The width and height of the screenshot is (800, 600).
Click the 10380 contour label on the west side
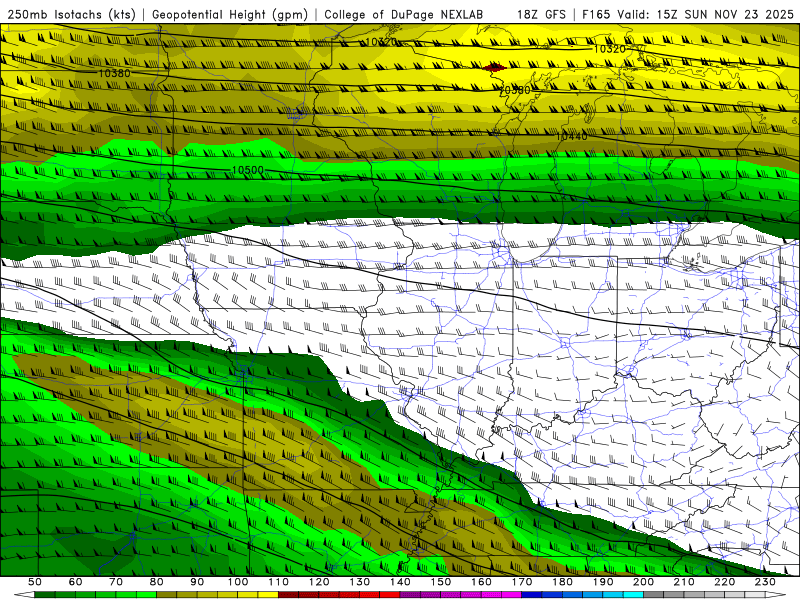tap(114, 73)
